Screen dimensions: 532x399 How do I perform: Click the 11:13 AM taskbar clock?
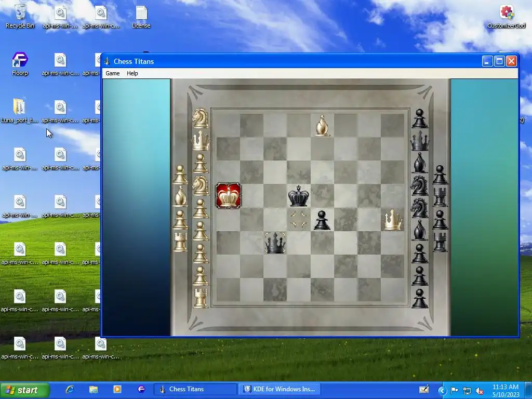pos(506,387)
